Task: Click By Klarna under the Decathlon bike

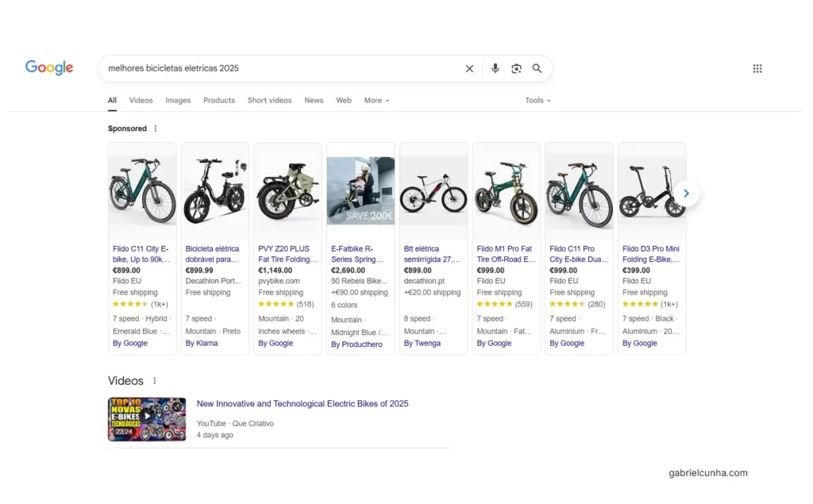Action: (x=202, y=343)
